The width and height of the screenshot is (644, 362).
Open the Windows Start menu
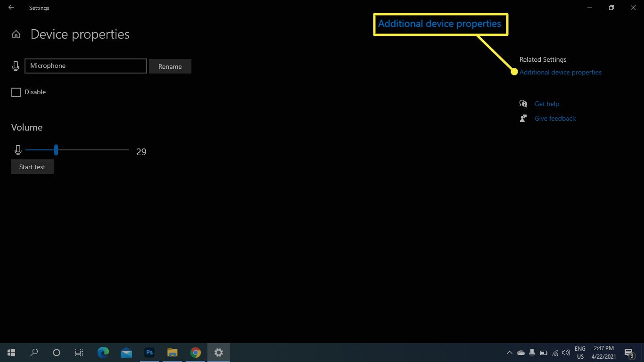click(x=11, y=353)
